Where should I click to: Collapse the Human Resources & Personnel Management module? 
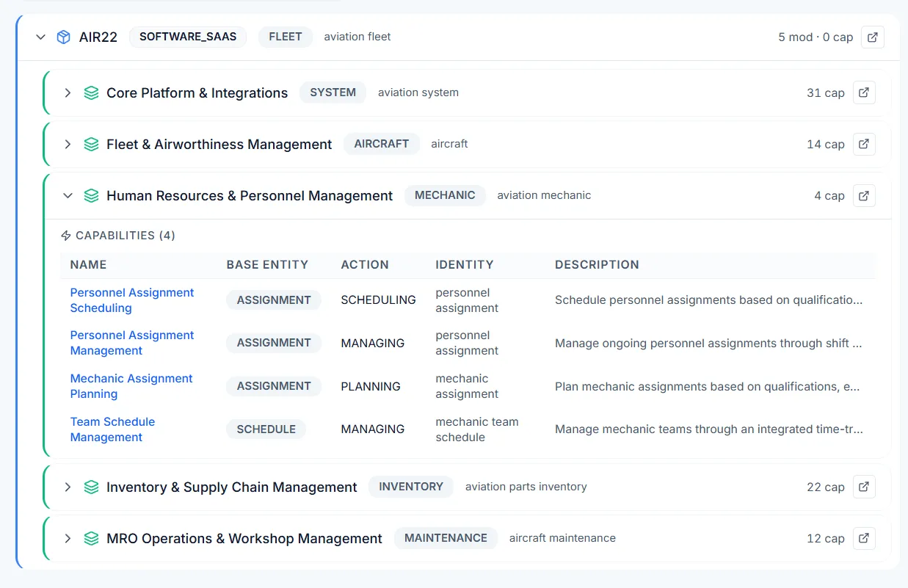tap(68, 195)
